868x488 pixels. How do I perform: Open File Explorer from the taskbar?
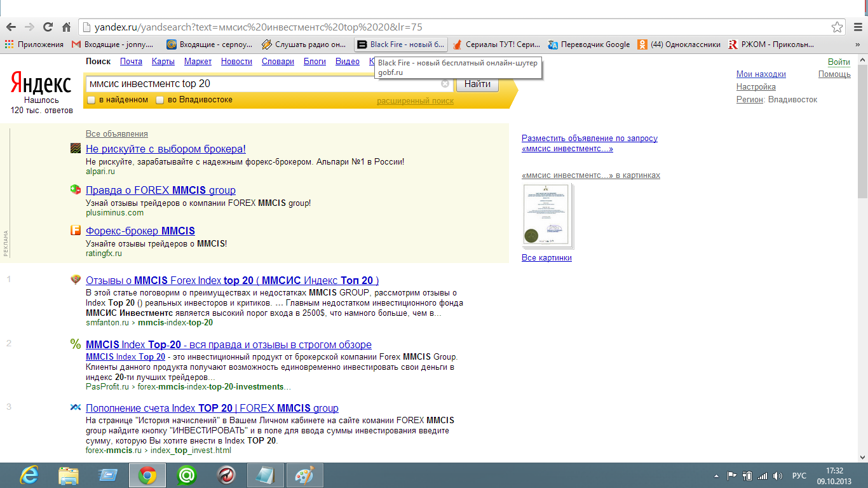(69, 475)
